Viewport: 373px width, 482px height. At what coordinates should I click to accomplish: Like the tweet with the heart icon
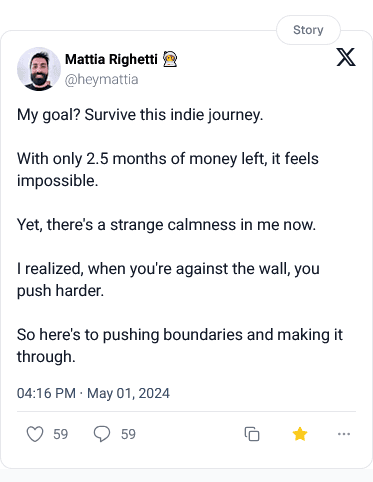(35, 434)
